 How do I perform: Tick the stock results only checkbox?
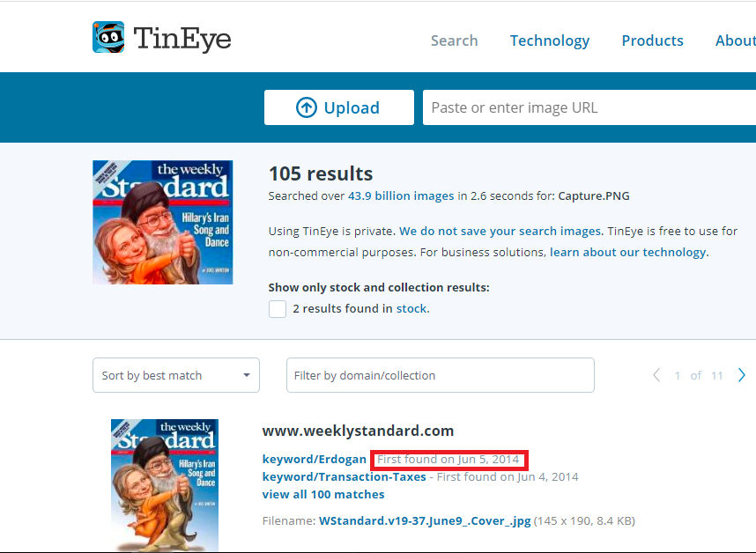tap(278, 309)
